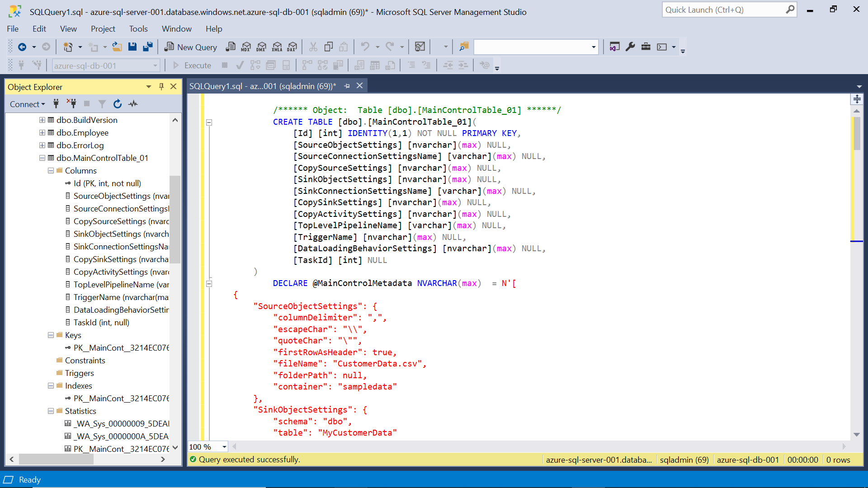Click the New Query button
The height and width of the screenshot is (488, 868).
(191, 47)
